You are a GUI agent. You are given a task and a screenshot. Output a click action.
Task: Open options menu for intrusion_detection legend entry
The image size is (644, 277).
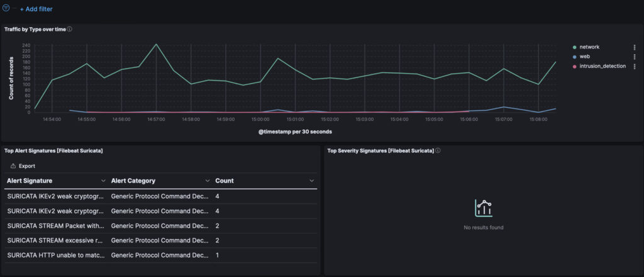click(x=634, y=66)
